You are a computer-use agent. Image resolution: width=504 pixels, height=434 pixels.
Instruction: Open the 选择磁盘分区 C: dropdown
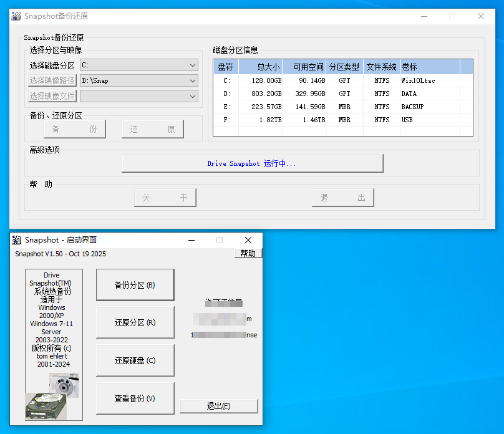[x=139, y=65]
